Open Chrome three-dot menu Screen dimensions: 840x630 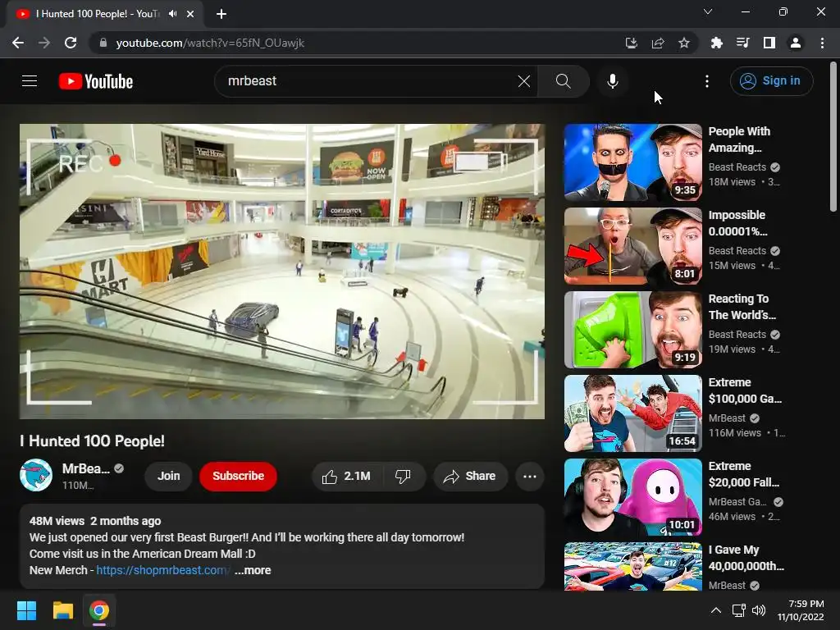point(822,43)
